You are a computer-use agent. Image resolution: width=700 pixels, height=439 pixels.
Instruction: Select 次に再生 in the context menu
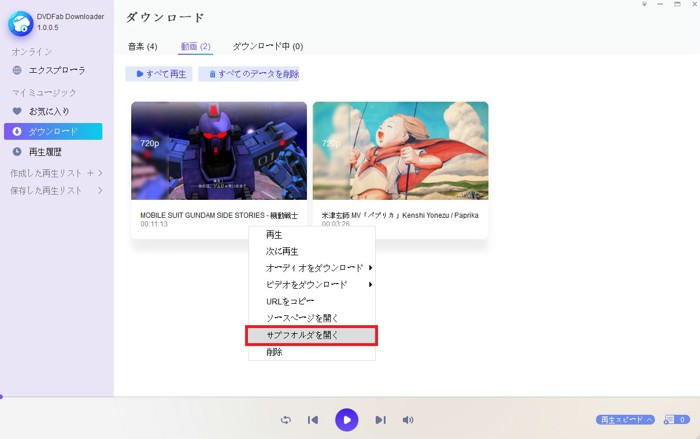(x=312, y=251)
